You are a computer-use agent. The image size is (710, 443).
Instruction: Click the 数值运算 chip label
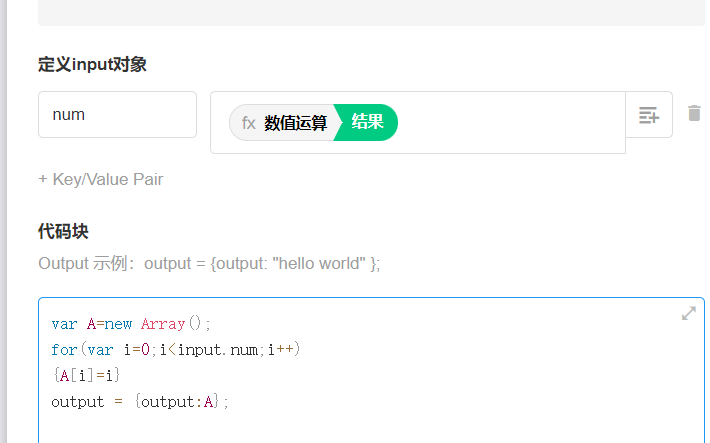pyautogui.click(x=295, y=123)
